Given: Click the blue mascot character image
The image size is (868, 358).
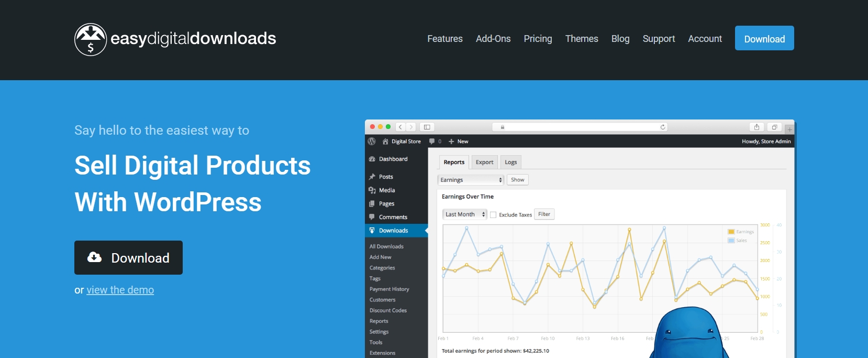Looking at the screenshot, I should (x=689, y=333).
